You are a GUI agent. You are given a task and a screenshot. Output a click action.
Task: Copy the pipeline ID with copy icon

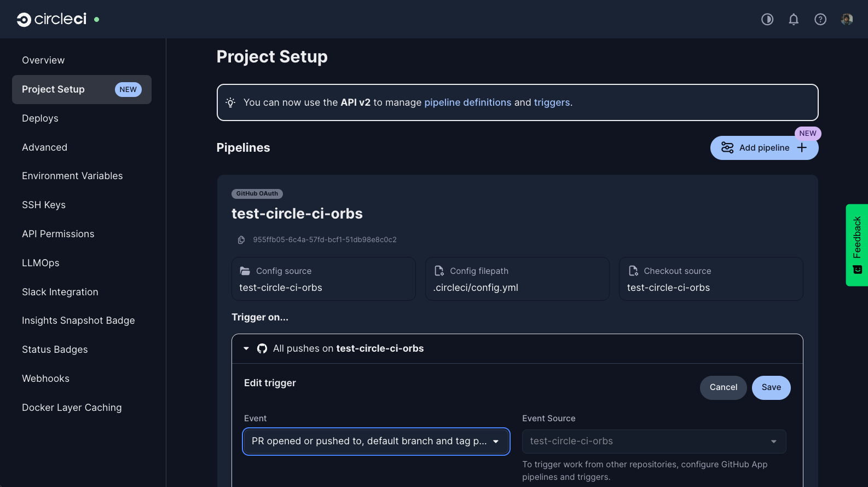coord(241,240)
